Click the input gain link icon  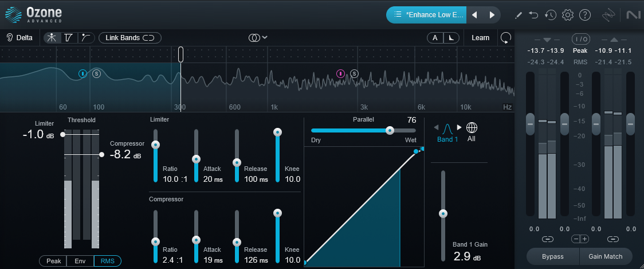click(547, 239)
